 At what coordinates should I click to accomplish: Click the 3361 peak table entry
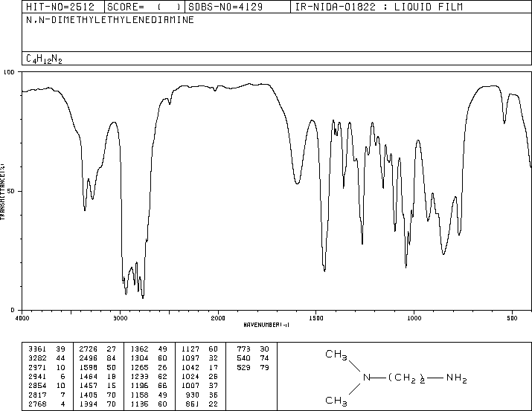[x=37, y=349]
